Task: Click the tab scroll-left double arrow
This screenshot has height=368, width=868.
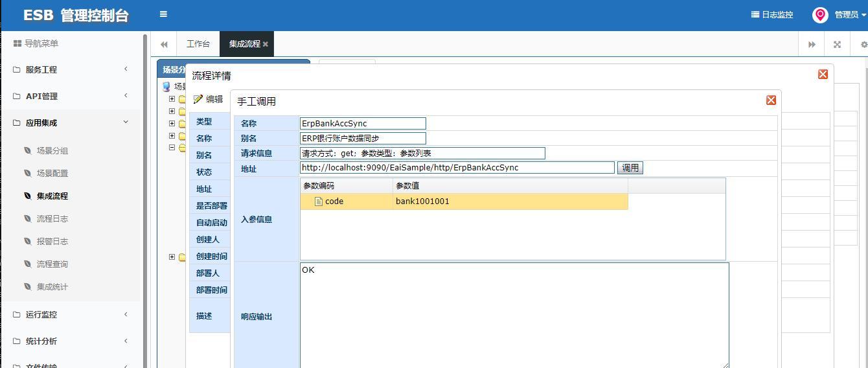Action: [164, 44]
